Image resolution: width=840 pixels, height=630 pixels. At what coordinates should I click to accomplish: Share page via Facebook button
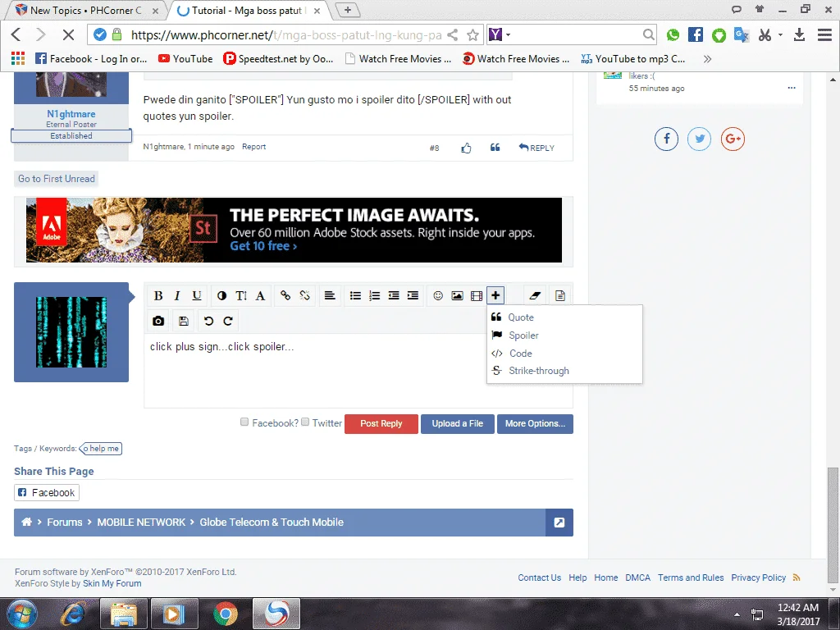pyautogui.click(x=47, y=492)
